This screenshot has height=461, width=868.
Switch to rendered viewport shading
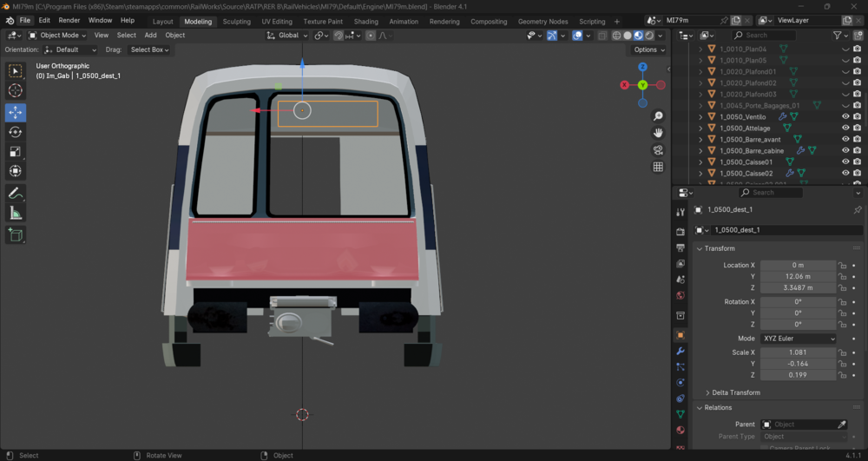649,36
